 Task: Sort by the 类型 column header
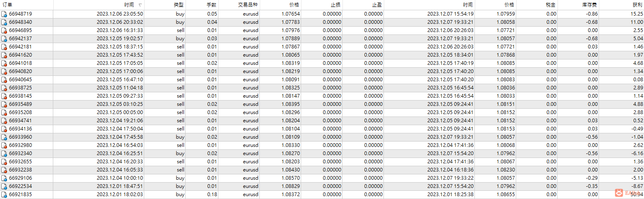click(x=179, y=5)
